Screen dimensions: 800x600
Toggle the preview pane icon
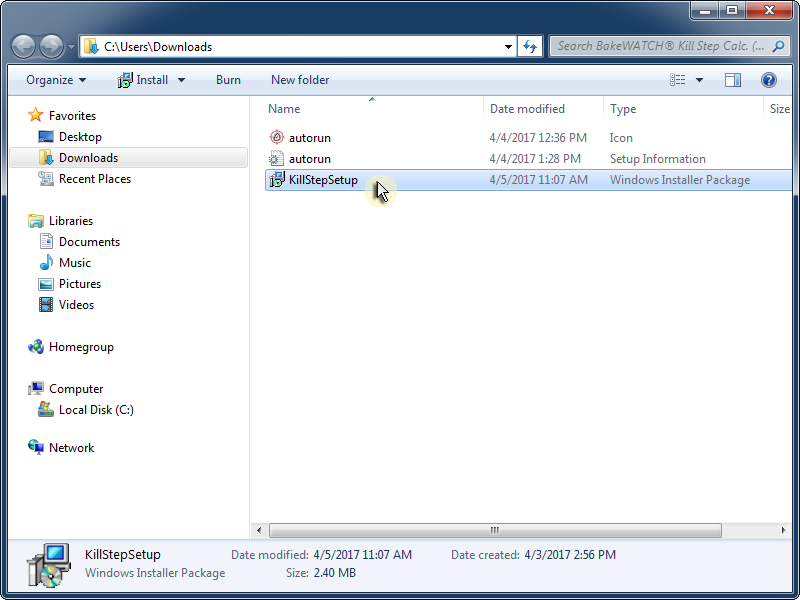coord(733,80)
